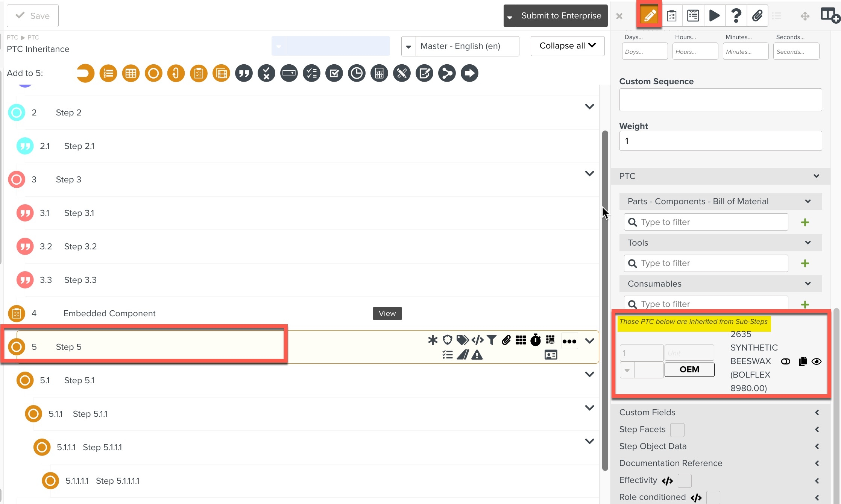Click the warning triangle icon on Step 5

(x=477, y=355)
